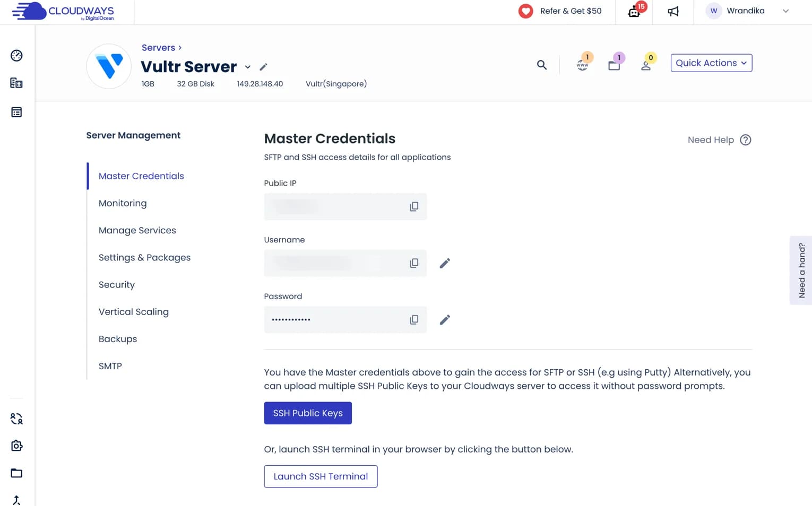Click inside the masked Password field
812x506 pixels.
tap(334, 320)
